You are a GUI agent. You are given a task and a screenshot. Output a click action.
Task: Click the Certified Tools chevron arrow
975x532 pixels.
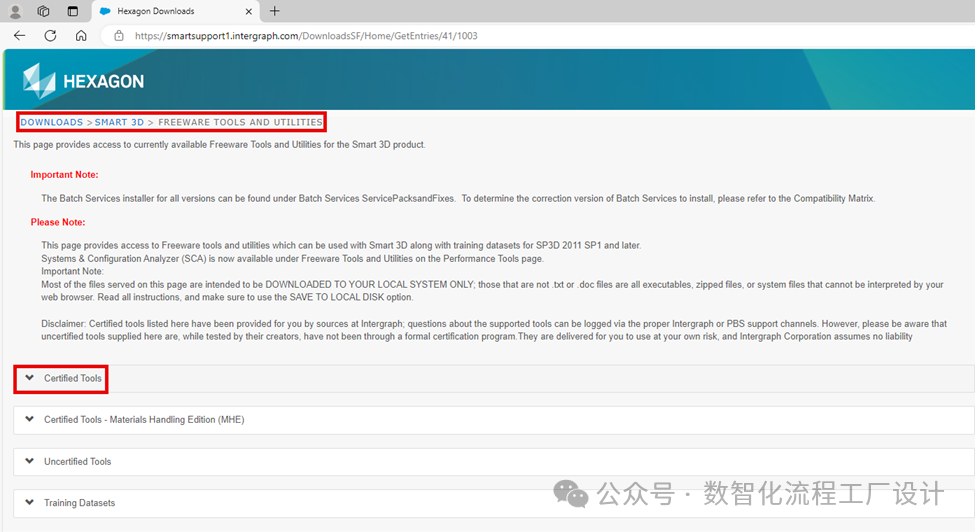pyautogui.click(x=29, y=378)
